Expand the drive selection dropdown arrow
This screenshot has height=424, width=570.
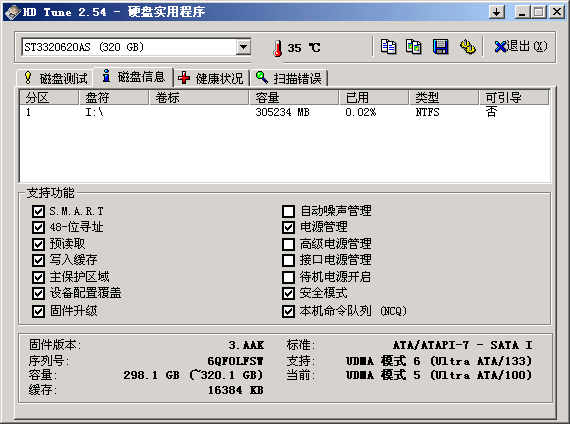click(243, 47)
